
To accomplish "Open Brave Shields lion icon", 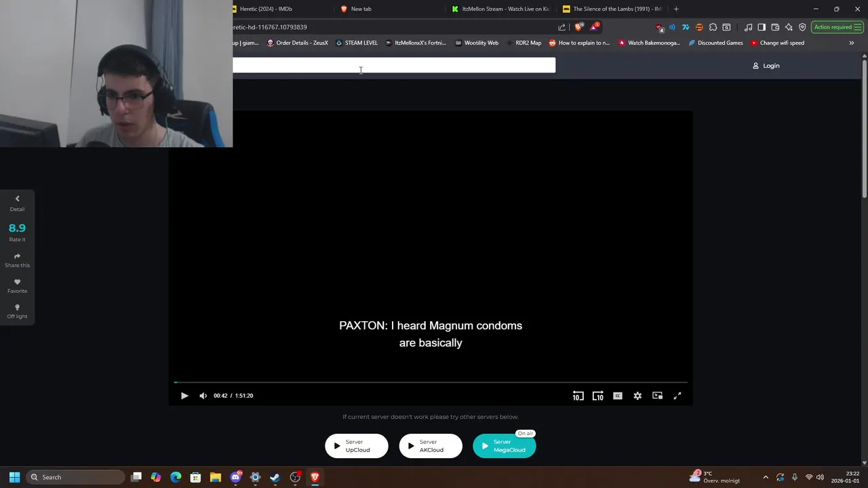I will point(578,27).
